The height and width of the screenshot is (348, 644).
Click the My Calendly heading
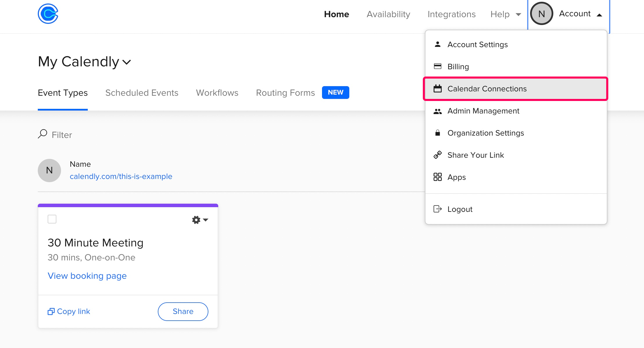point(78,62)
